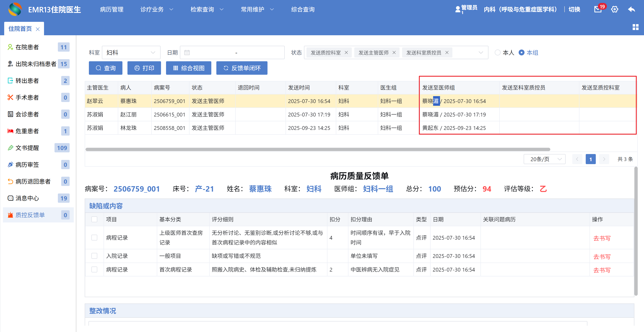Click the calendar icon in date field
The height and width of the screenshot is (332, 644).
[x=187, y=52]
